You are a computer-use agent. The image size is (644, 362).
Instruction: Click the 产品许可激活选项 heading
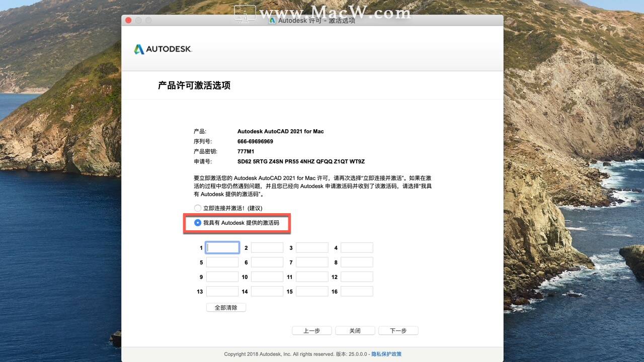[194, 85]
